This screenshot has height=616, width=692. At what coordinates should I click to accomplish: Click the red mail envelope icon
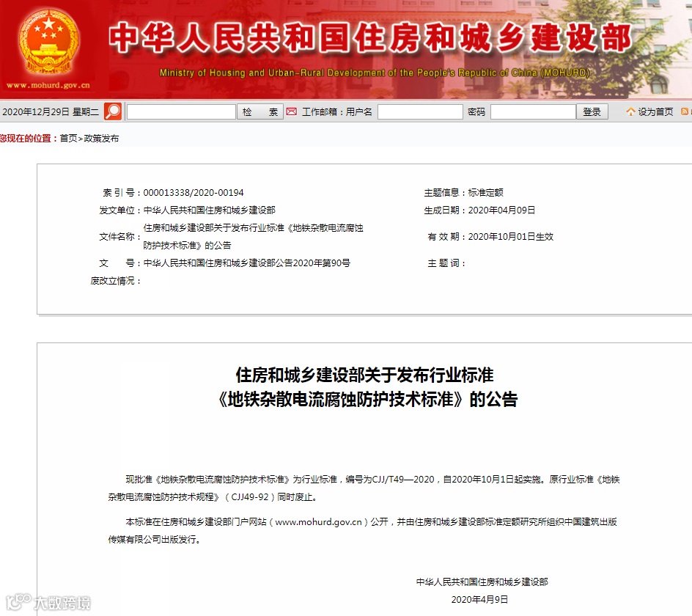tap(291, 111)
